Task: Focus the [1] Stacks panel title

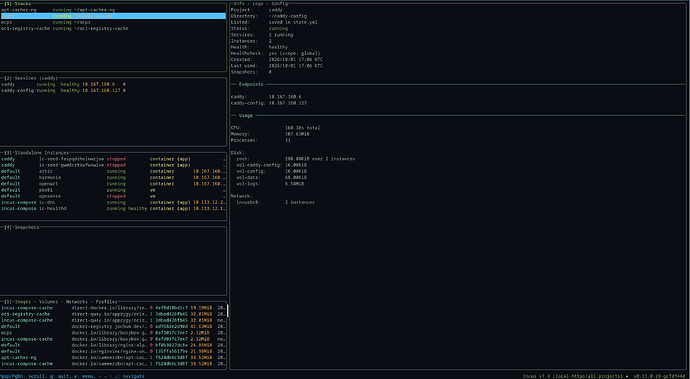Action: pyautogui.click(x=18, y=4)
